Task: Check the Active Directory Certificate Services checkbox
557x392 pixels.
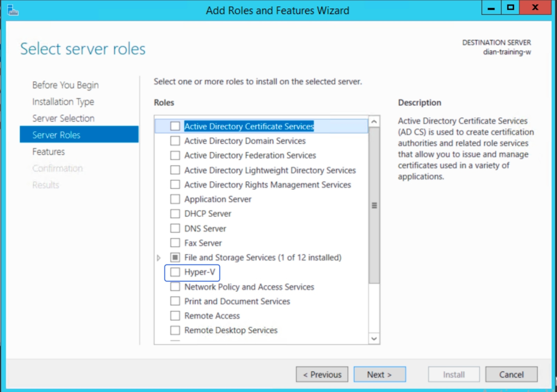Action: pos(175,126)
